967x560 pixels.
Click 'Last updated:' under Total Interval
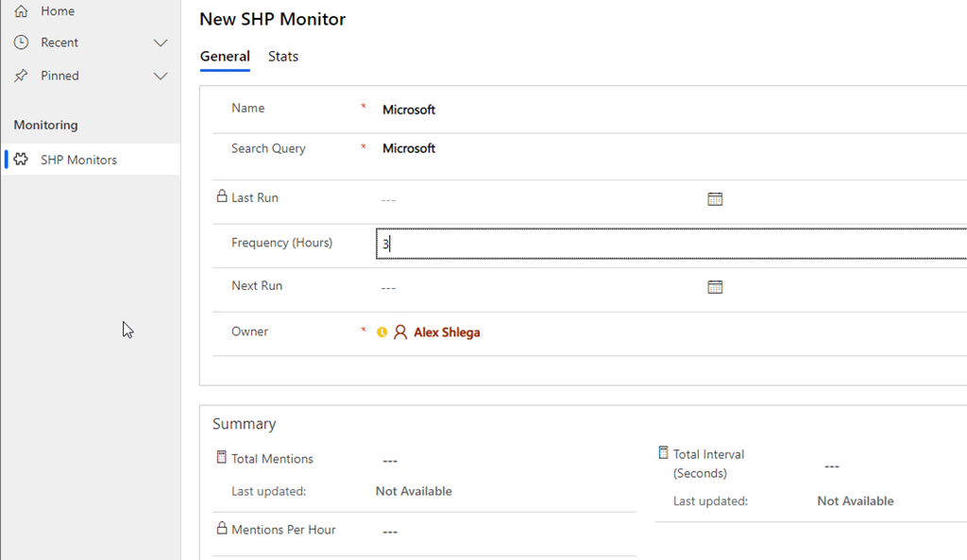(710, 501)
